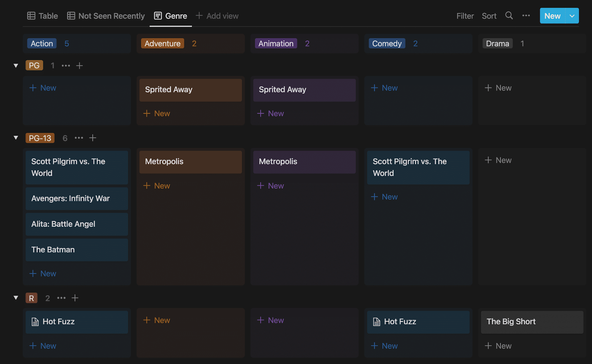Click the Not Seen Recently table icon
The width and height of the screenshot is (592, 364).
(71, 16)
